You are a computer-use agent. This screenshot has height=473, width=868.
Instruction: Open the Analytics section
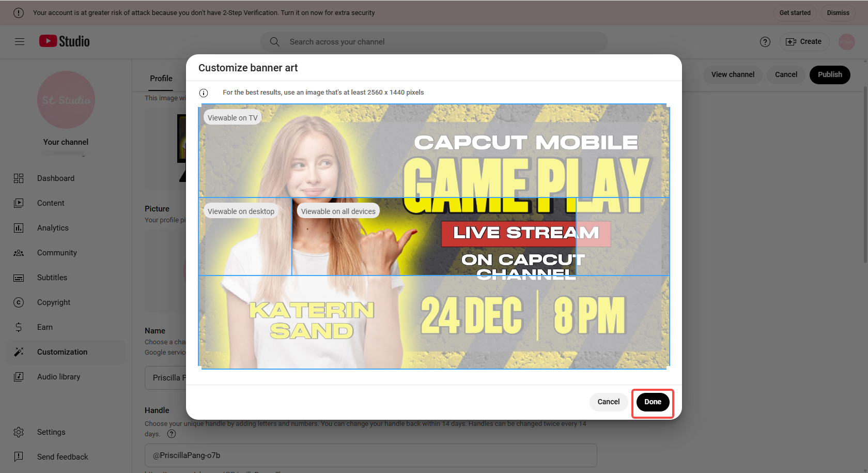point(66,228)
